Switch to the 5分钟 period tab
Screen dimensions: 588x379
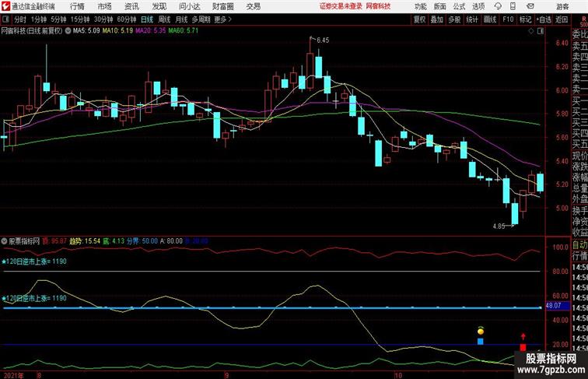[x=58, y=19]
